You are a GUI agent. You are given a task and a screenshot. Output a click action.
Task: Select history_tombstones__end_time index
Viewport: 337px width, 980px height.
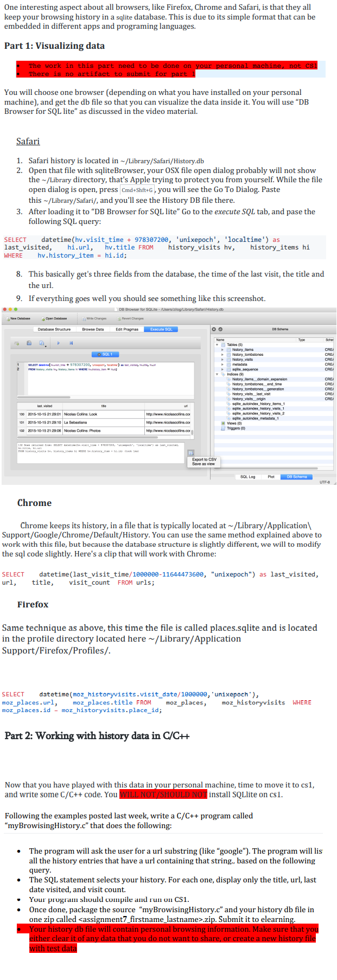coord(257,384)
